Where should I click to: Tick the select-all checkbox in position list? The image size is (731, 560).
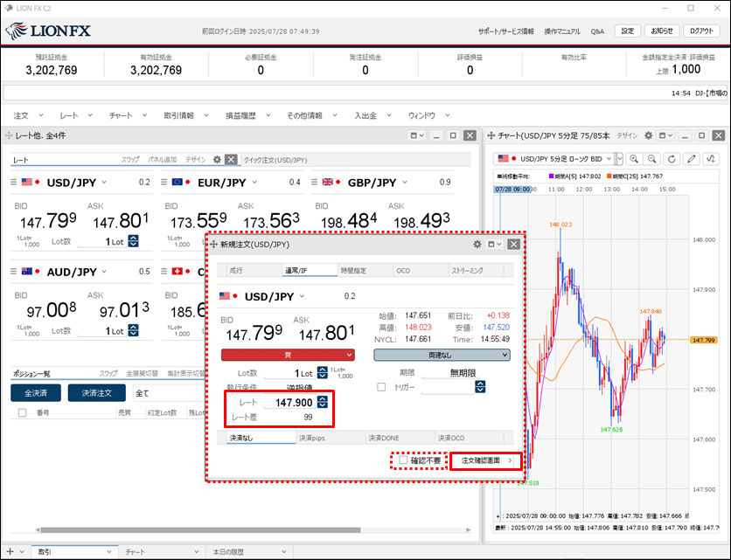[x=22, y=412]
